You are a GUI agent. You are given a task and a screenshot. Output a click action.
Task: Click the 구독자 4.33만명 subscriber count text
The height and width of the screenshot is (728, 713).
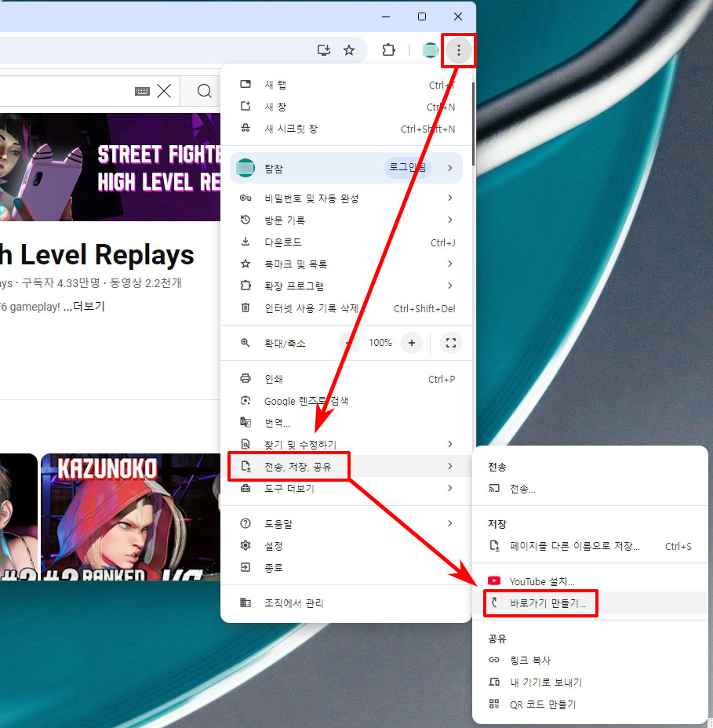[x=61, y=282]
